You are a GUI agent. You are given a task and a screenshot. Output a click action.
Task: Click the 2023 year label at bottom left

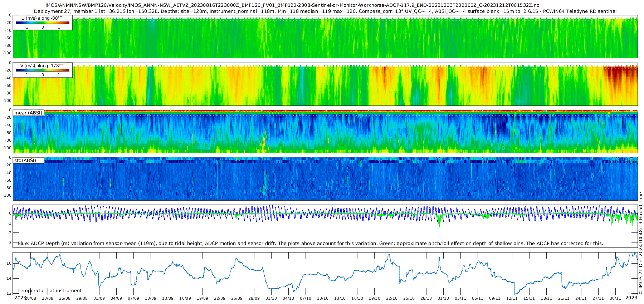tap(20, 298)
